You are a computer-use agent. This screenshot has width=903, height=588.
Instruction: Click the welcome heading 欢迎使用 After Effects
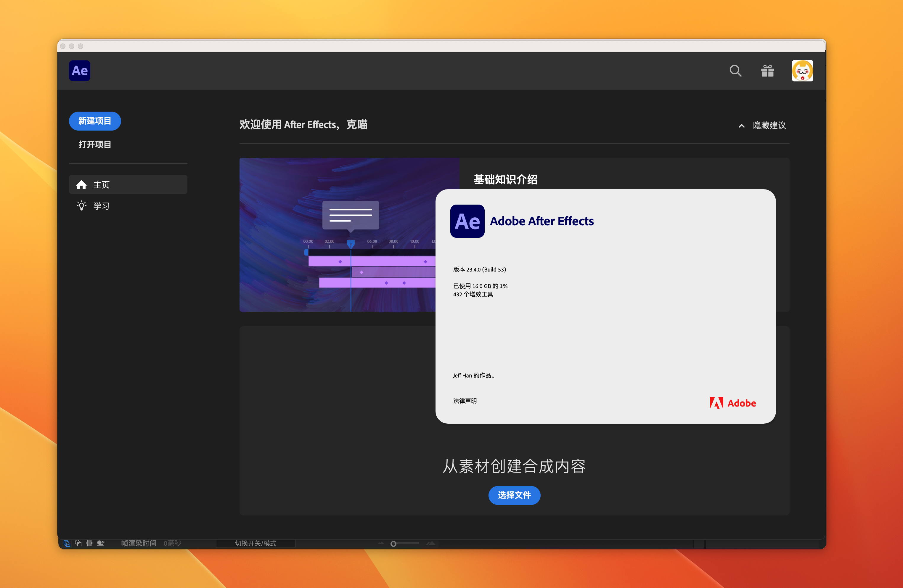(303, 125)
